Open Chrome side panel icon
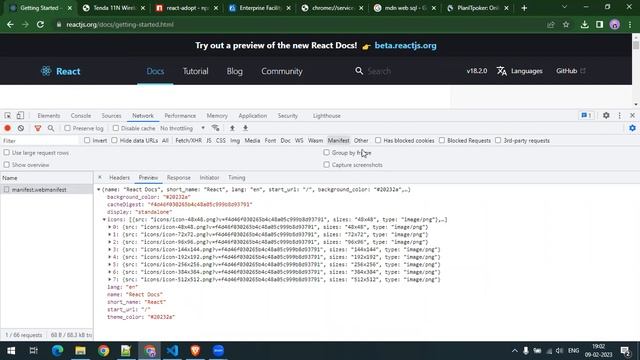 pyautogui.click(x=599, y=24)
